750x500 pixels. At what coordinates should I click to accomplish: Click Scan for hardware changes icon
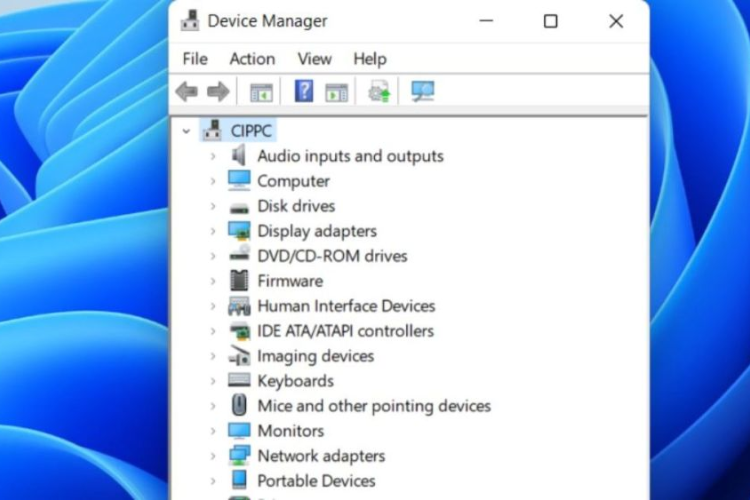click(x=423, y=91)
